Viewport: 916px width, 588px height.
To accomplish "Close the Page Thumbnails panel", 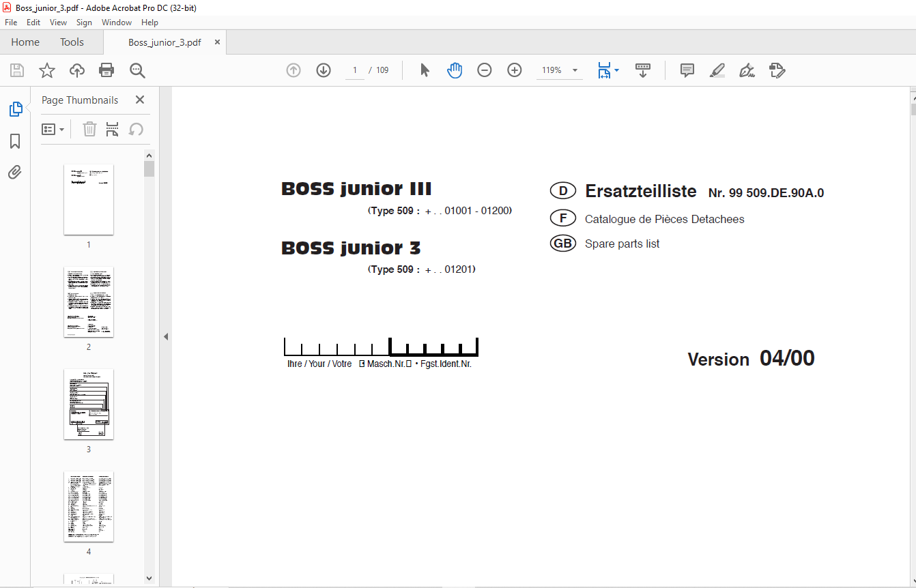I will 140,100.
